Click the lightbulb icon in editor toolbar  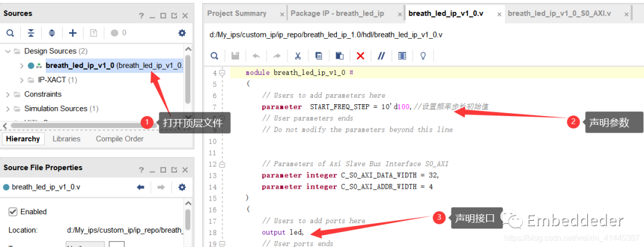[x=423, y=56]
